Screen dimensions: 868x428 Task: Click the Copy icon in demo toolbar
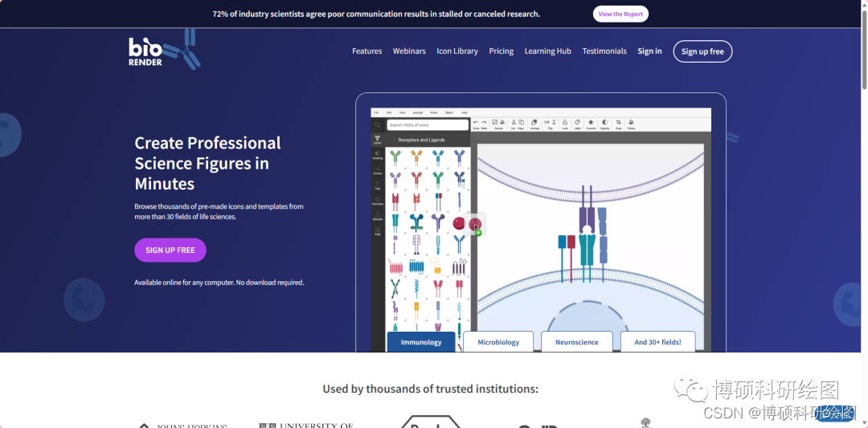521,124
